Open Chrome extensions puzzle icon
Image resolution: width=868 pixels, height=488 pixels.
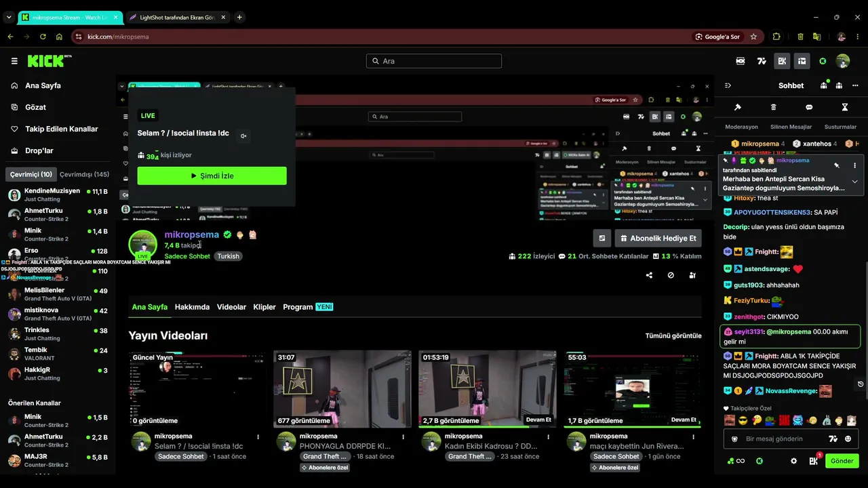click(x=776, y=37)
